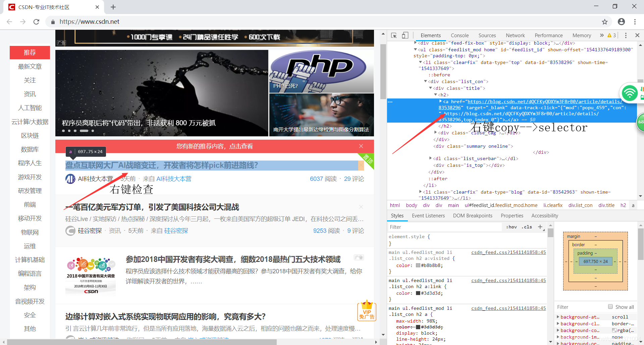644x345 pixels.
Task: Select 最新文章 in the sidebar
Action: (30, 66)
